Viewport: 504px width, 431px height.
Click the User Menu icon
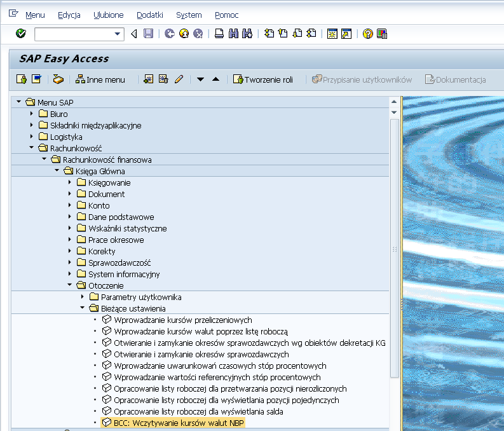(22, 79)
